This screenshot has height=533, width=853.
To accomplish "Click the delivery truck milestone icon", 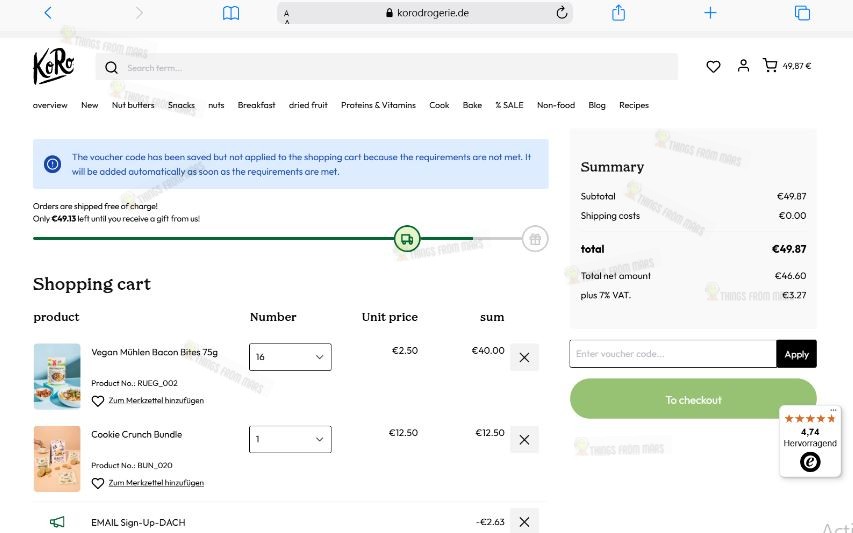I will pos(407,239).
